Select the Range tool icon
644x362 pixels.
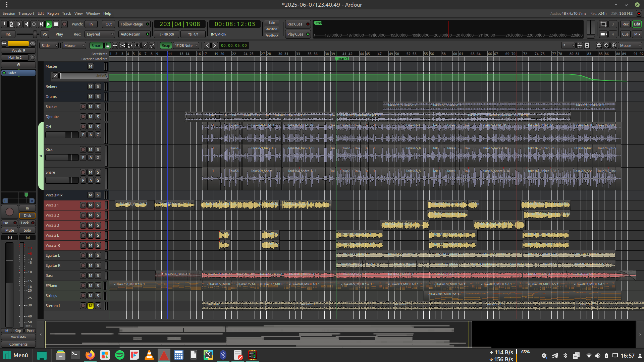pos(115,46)
